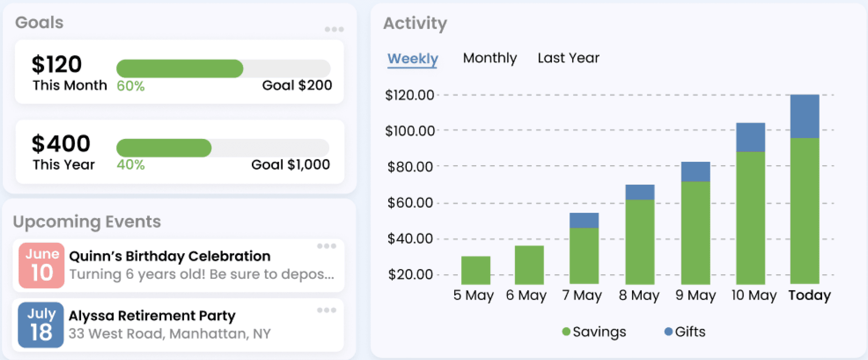Image resolution: width=868 pixels, height=360 pixels.
Task: Click the 5 May savings bar
Action: pos(476,270)
